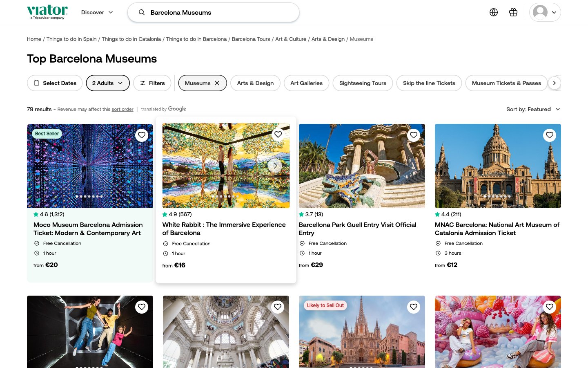The image size is (588, 368).
Task: Click next image arrow on White Rabbit photo
Action: coord(275,166)
